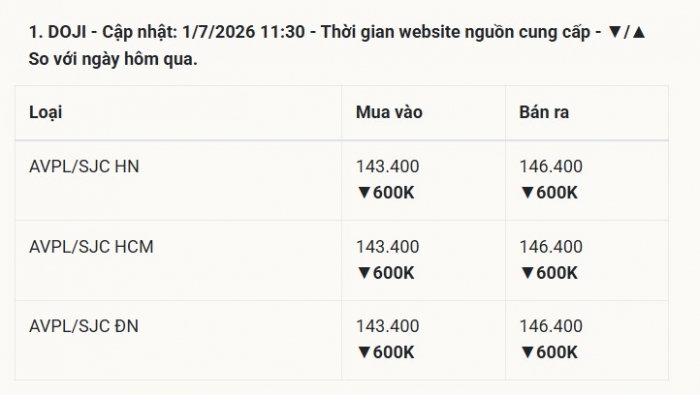Click the AVPL/SJC HCM row label
Image resolution: width=700 pixels, height=395 pixels.
(x=91, y=247)
